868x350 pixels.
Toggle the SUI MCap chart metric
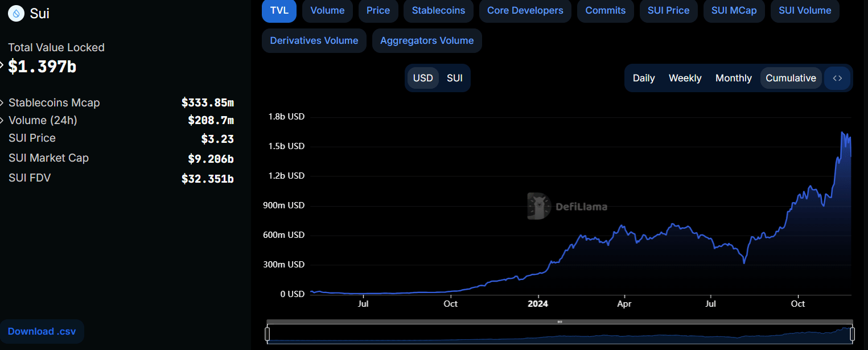734,11
